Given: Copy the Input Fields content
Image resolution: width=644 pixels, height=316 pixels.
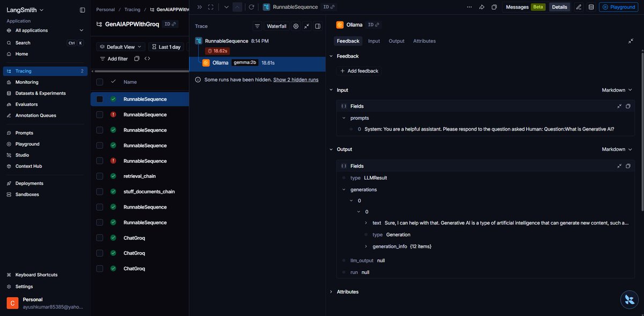Looking at the screenshot, I should click(x=628, y=106).
